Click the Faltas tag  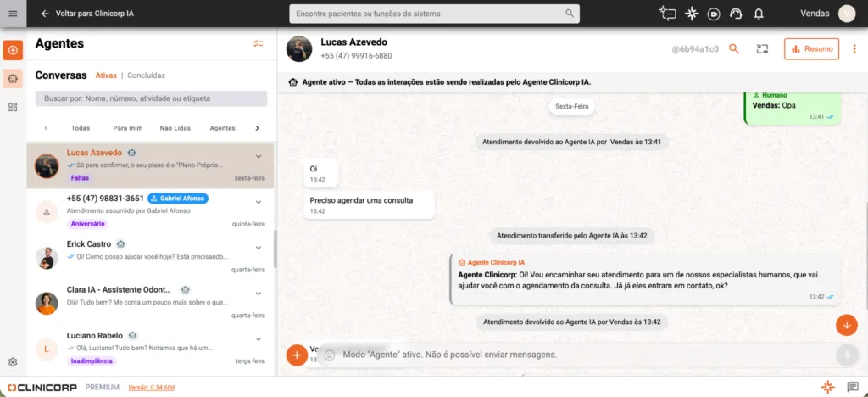coord(80,178)
